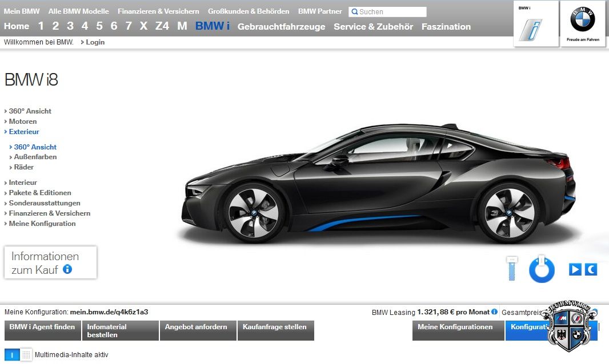The width and height of the screenshot is (609, 364).
Task: Open Großkunden & Behörden menu
Action: 249,11
